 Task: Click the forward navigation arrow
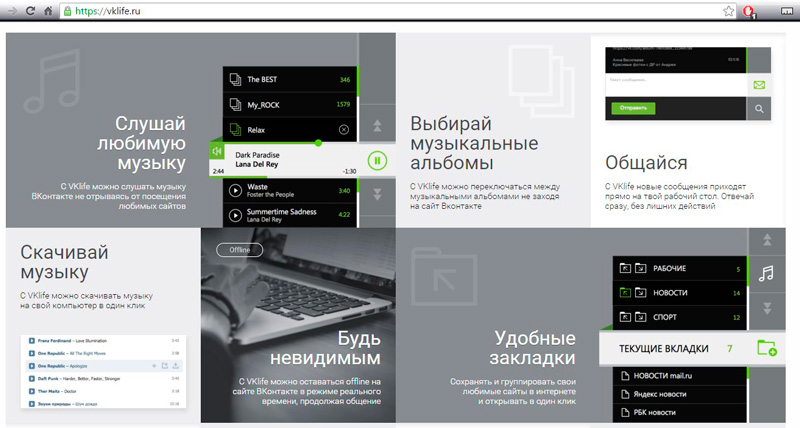pyautogui.click(x=13, y=11)
